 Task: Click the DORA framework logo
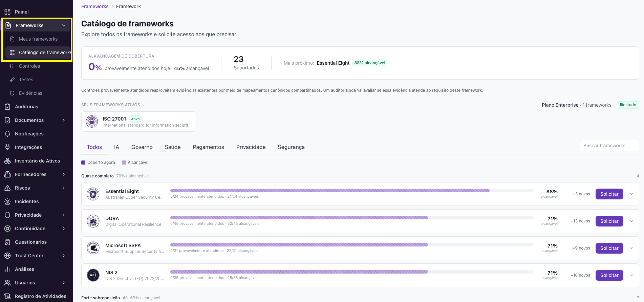[93, 221]
